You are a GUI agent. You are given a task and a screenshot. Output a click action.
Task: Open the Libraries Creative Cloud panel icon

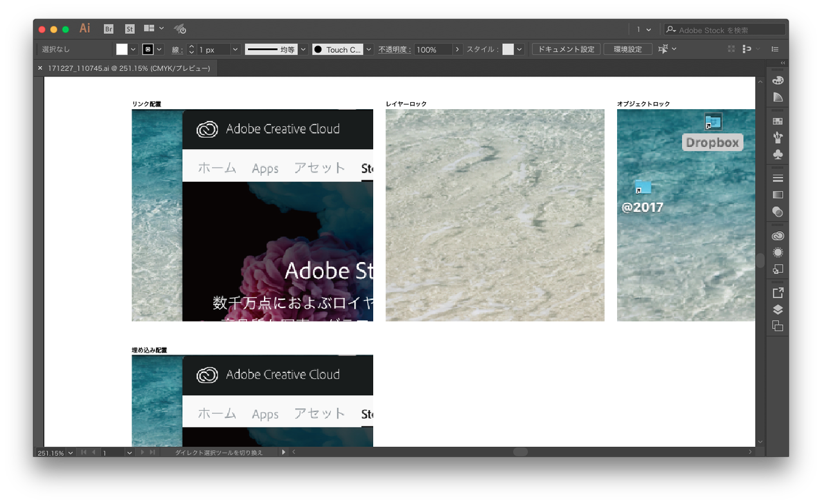pyautogui.click(x=778, y=236)
